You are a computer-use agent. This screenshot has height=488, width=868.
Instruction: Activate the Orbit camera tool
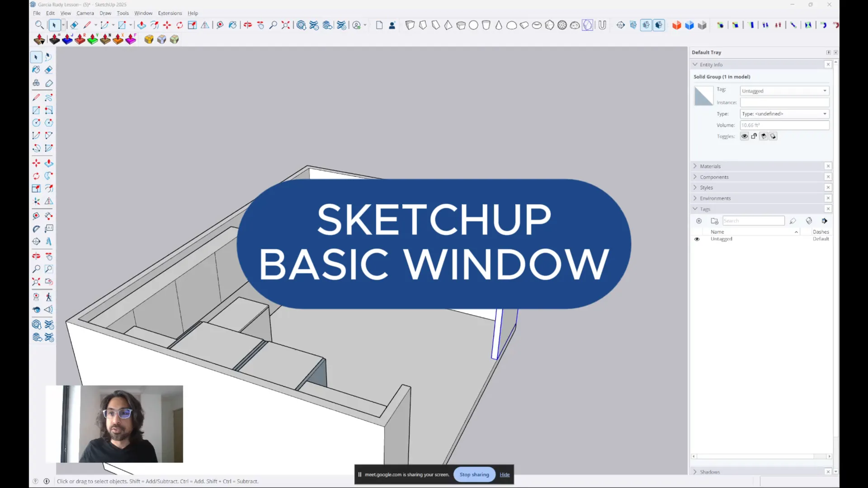[36, 256]
